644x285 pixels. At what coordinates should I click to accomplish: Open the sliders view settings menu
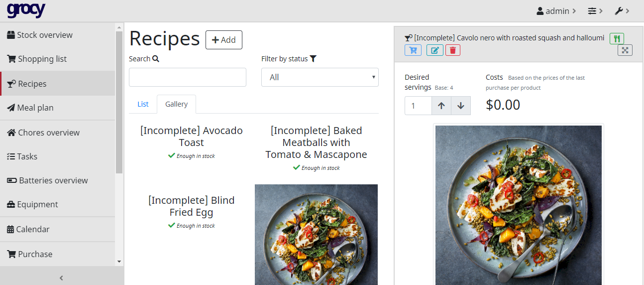[595, 10]
